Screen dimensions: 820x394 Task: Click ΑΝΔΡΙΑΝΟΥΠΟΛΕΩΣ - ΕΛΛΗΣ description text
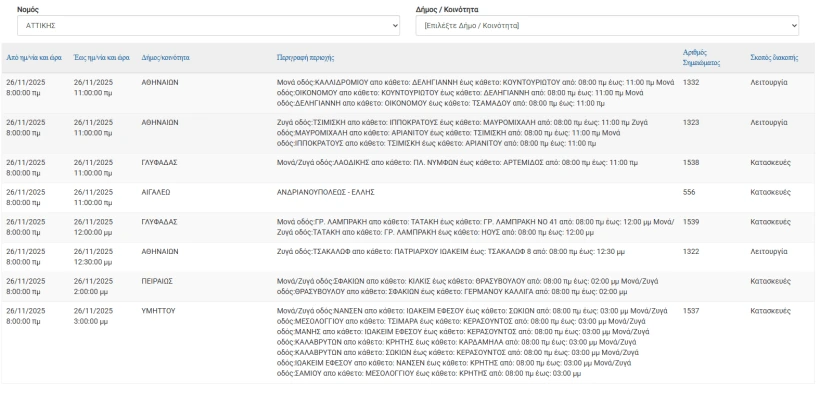coord(325,193)
